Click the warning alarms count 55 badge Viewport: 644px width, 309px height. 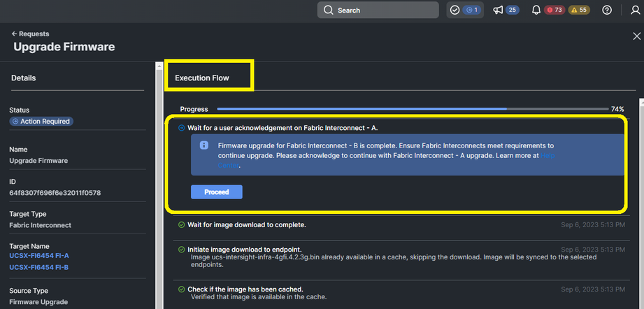579,10
